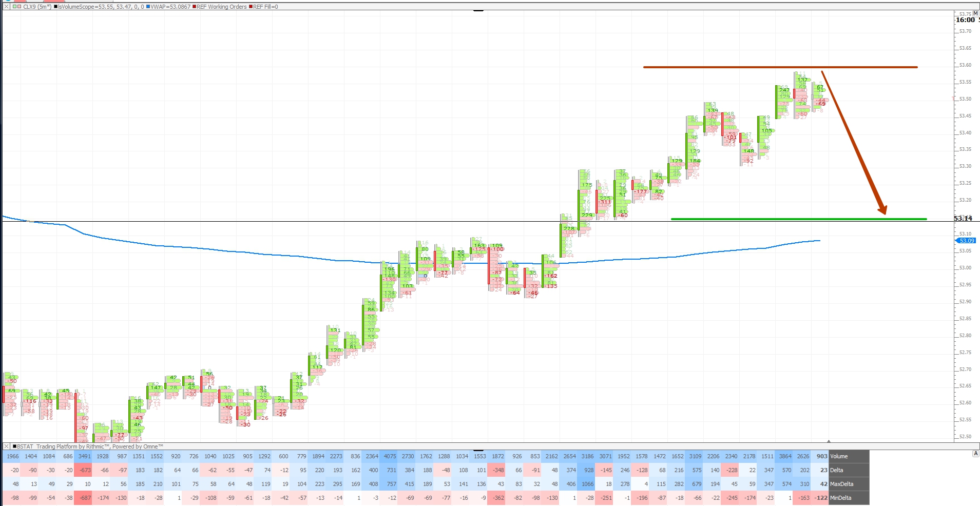Click the M button at the top-right corner

click(x=975, y=13)
